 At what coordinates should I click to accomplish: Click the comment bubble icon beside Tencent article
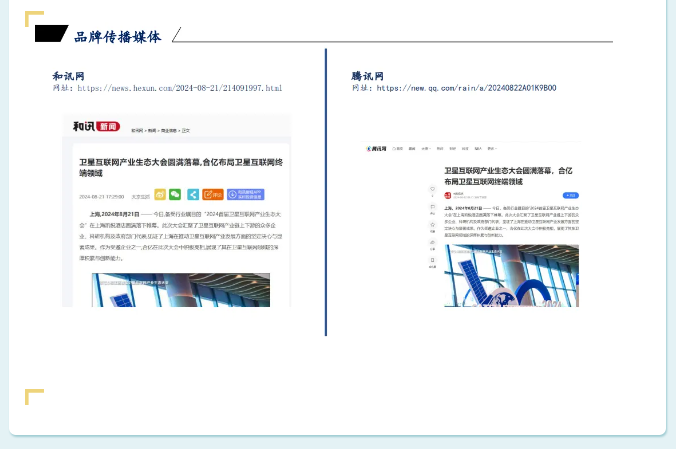click(432, 207)
